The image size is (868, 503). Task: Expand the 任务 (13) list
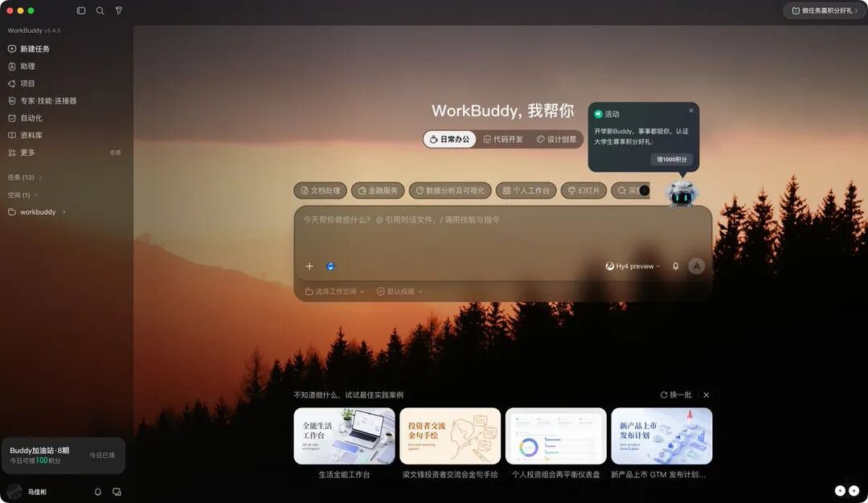click(25, 177)
